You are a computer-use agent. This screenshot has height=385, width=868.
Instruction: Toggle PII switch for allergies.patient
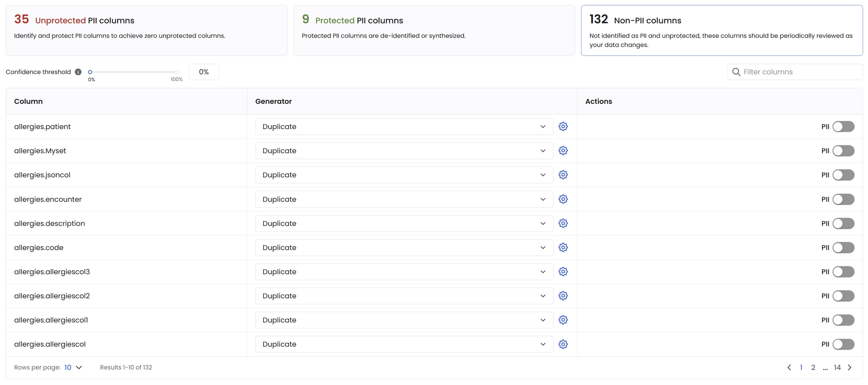(843, 127)
